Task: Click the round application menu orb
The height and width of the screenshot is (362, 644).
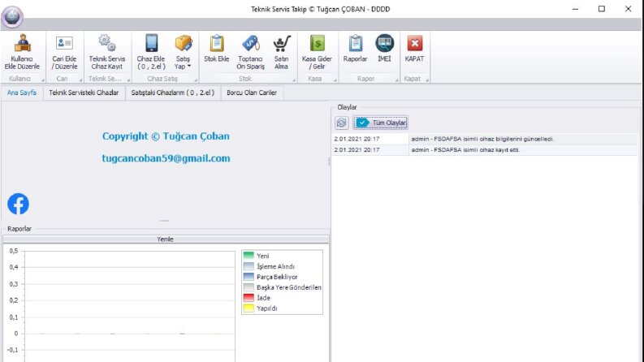Action: pos(12,17)
